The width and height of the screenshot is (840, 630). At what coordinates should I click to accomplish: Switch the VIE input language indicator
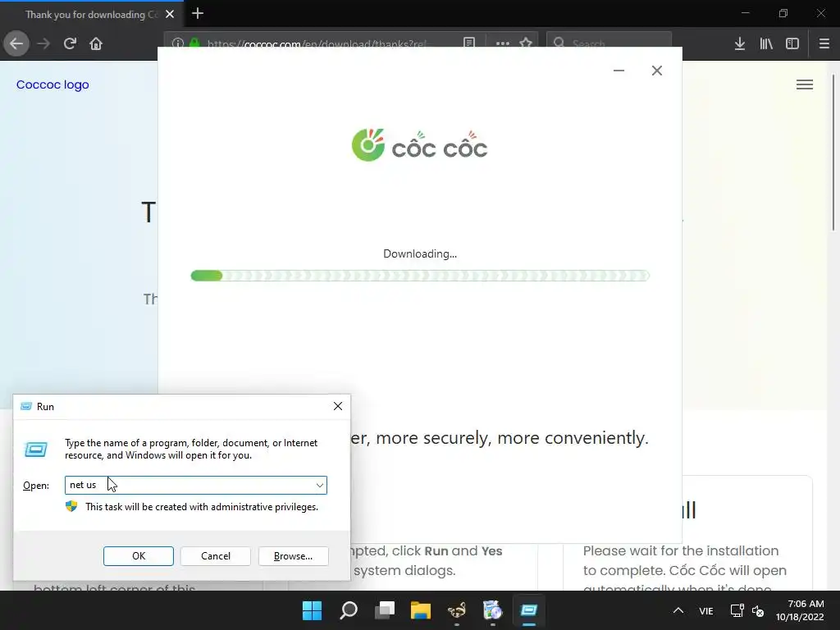706,610
